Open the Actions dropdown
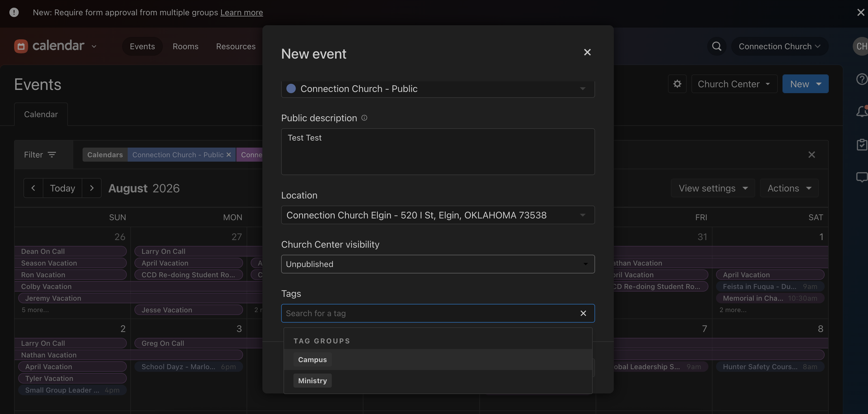 (x=789, y=188)
